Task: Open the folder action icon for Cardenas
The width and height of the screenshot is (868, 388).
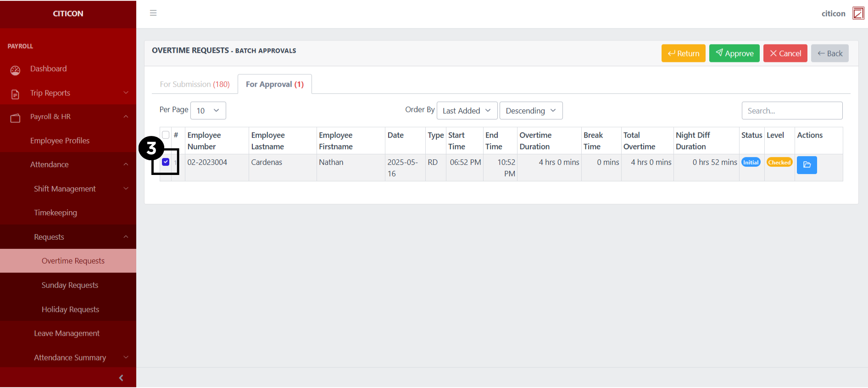Action: coord(807,165)
